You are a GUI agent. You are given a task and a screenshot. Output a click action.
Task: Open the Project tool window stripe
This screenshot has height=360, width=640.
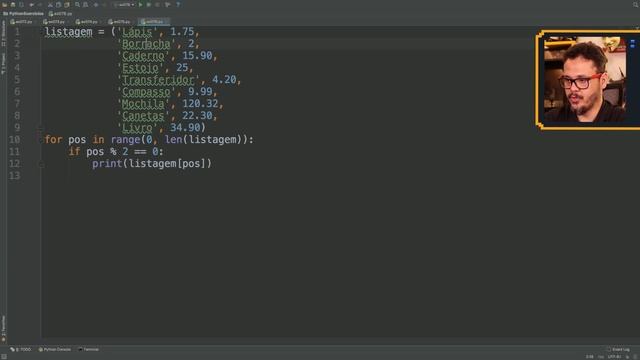pos(3,64)
